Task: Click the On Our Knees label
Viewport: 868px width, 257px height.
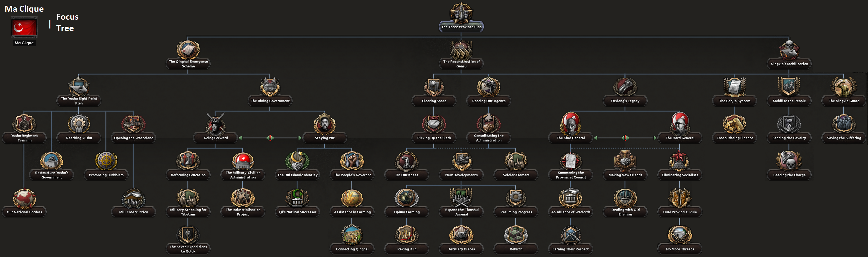Action: coord(407,175)
